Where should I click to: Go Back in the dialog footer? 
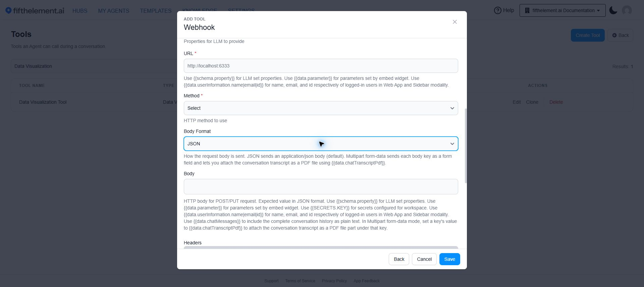click(399, 259)
